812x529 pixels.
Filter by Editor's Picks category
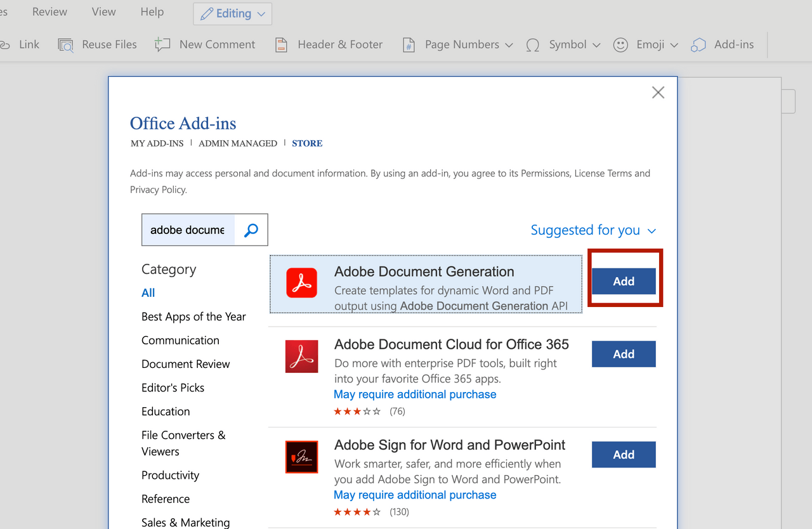173,388
